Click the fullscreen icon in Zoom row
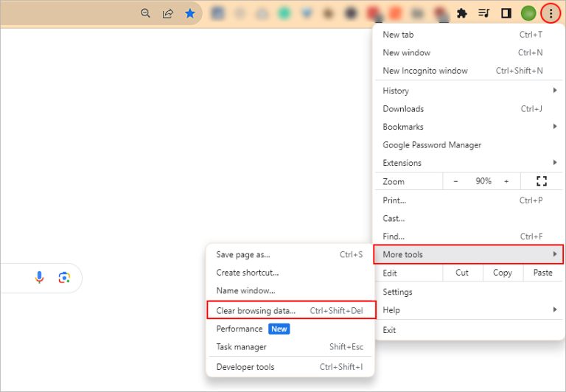The image size is (566, 392). (542, 181)
